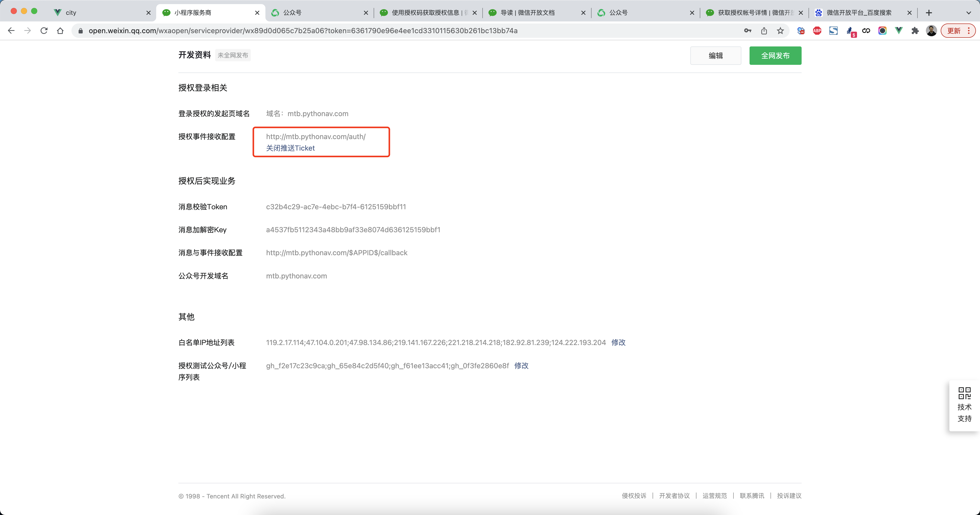Click the browser reload icon
This screenshot has height=515, width=980.
coord(44,31)
